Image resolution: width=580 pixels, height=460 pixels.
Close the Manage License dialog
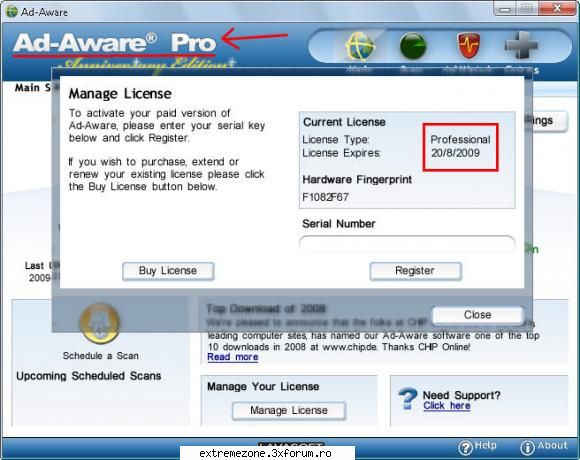(478, 315)
